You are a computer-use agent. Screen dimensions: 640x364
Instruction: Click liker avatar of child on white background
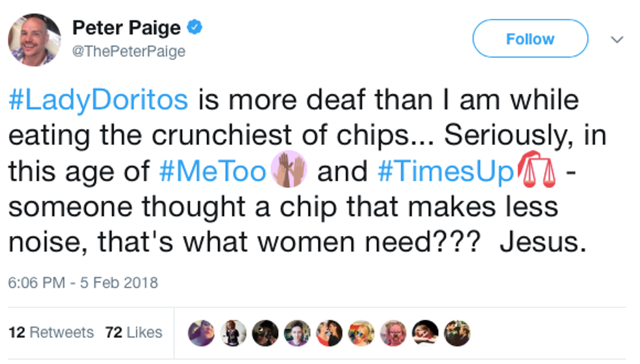tap(233, 333)
